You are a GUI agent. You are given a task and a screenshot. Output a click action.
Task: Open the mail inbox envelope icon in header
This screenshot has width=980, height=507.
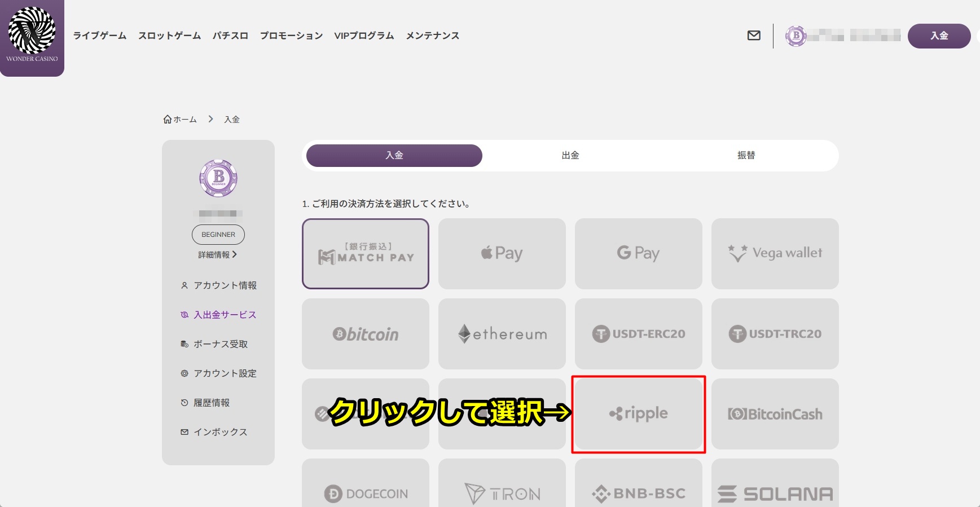(754, 36)
